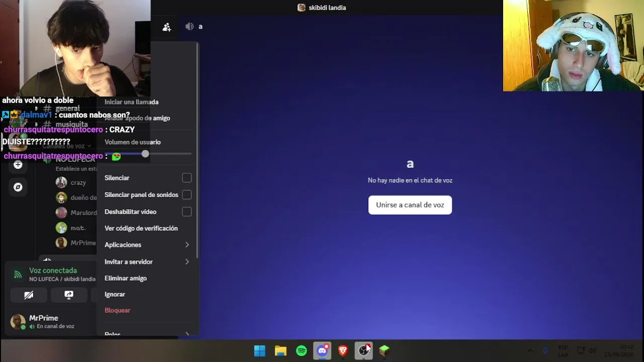This screenshot has width=644, height=362.
Task: Open Minecraft from the taskbar
Action: coord(384,350)
